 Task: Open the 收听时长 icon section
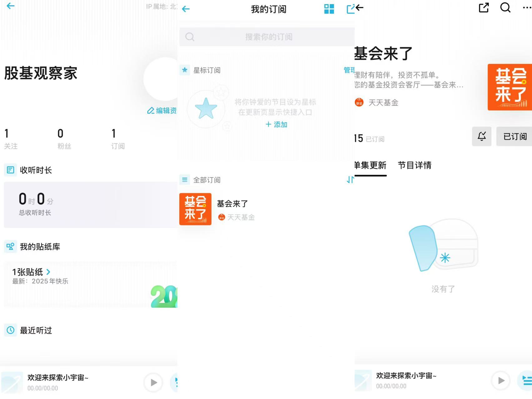coord(10,170)
